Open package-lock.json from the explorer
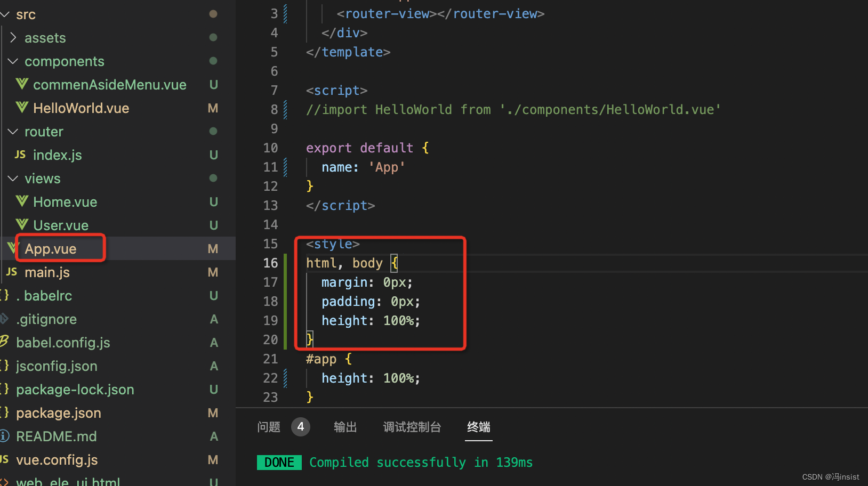This screenshot has width=868, height=486. click(75, 389)
